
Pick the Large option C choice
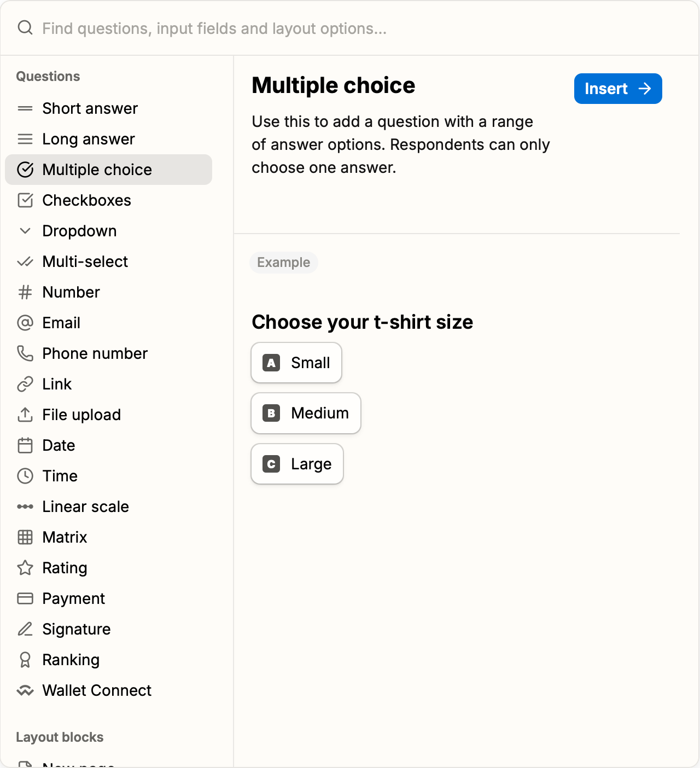(297, 464)
